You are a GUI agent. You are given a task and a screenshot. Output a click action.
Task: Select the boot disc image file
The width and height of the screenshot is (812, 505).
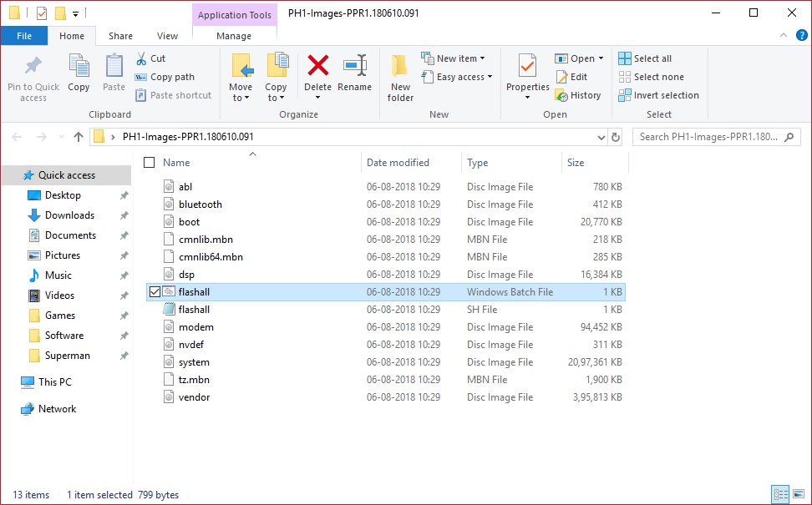click(x=385, y=222)
